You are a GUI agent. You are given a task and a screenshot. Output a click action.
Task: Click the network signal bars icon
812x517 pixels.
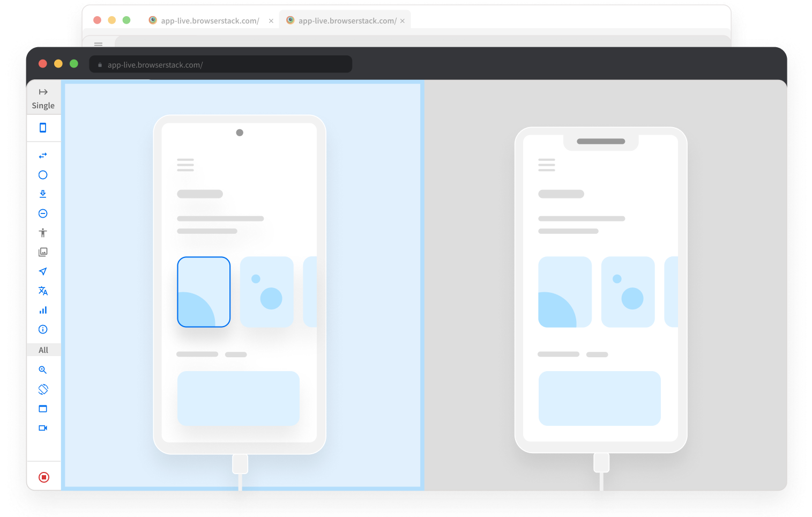tap(43, 310)
